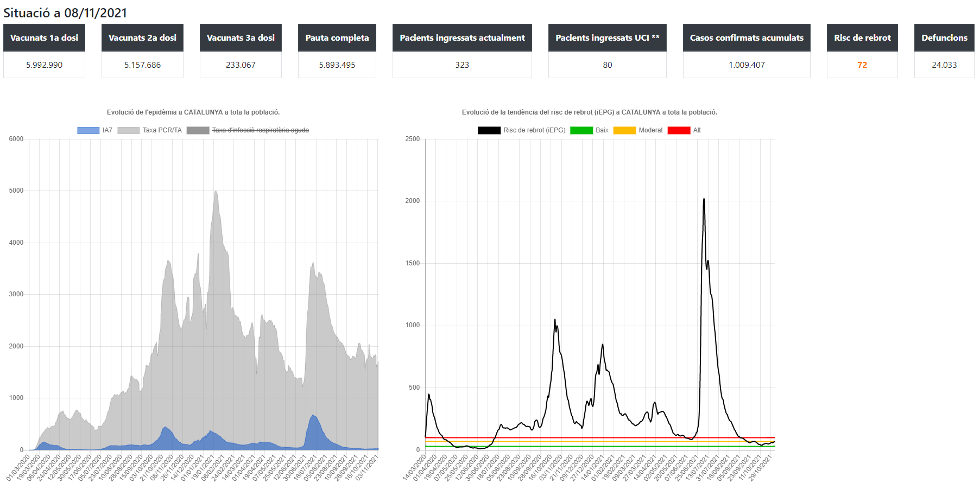Click the deaths value 24.033
The height and width of the screenshot is (489, 980).
click(944, 65)
